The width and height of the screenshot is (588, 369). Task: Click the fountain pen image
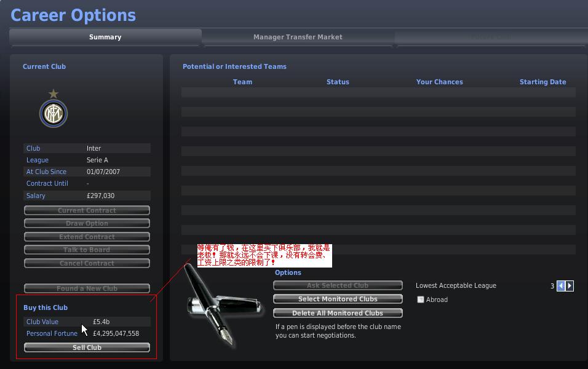coord(223,305)
